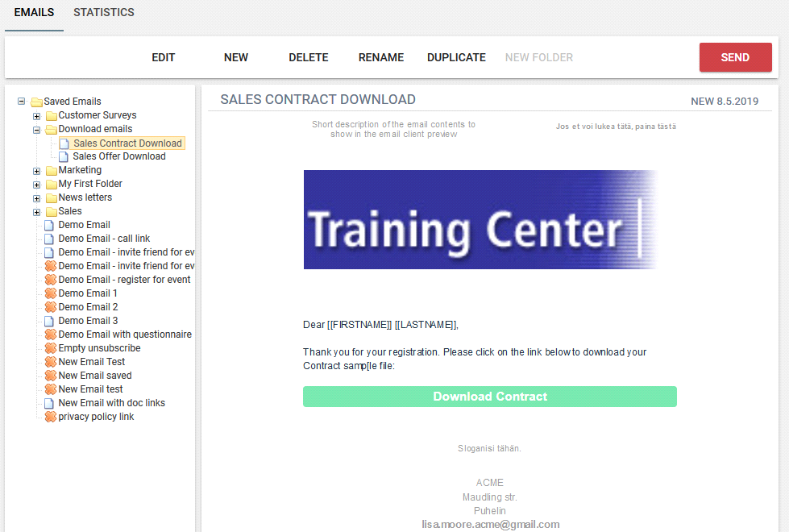Viewport: 789px width, 532px height.
Task: Click the orange icon beside New Email Test
Action: click(50, 361)
